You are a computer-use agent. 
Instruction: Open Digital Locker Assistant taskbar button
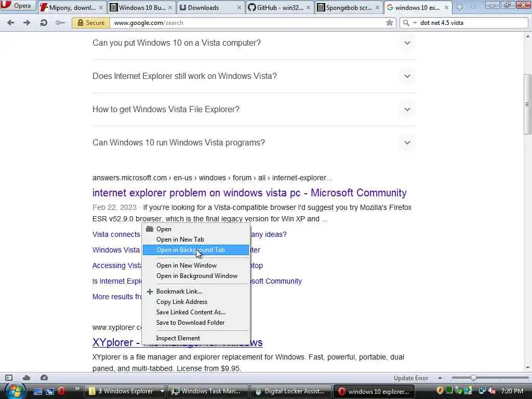[x=290, y=391]
